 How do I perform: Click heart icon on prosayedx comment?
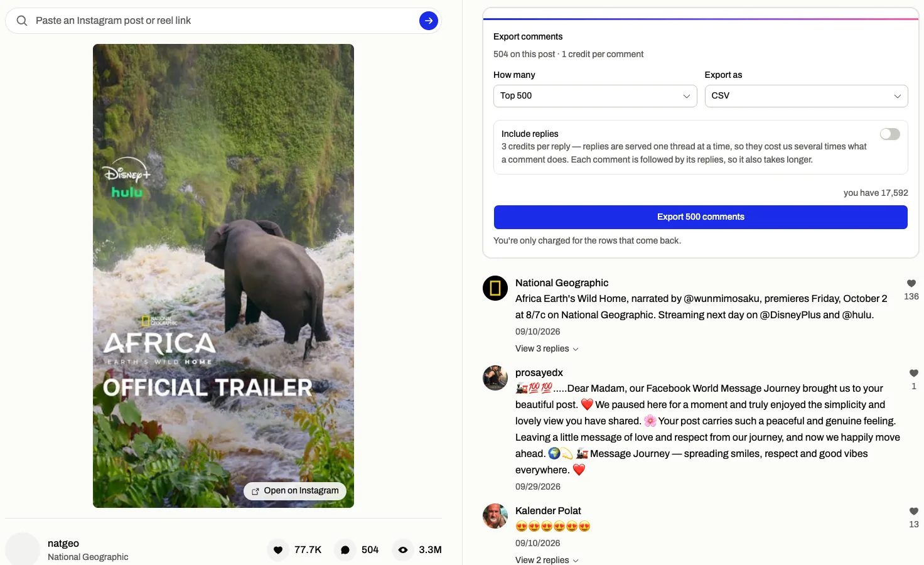click(914, 374)
